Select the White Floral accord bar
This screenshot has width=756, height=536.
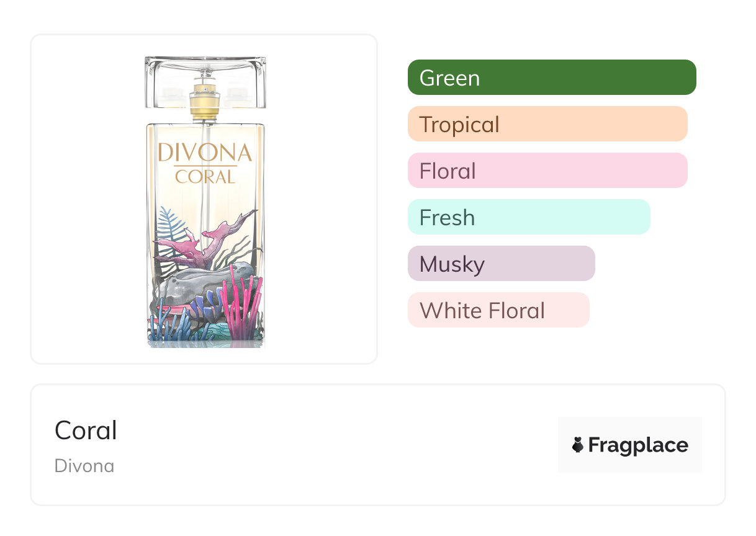click(x=498, y=310)
